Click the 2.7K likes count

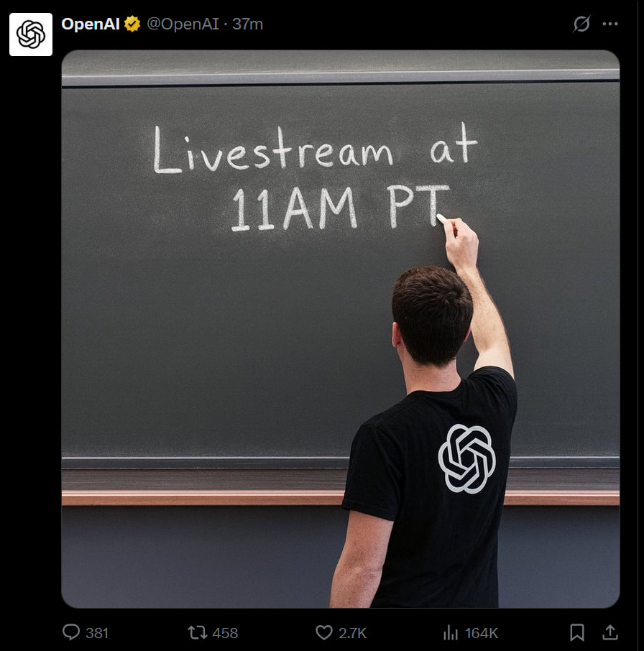(x=352, y=633)
